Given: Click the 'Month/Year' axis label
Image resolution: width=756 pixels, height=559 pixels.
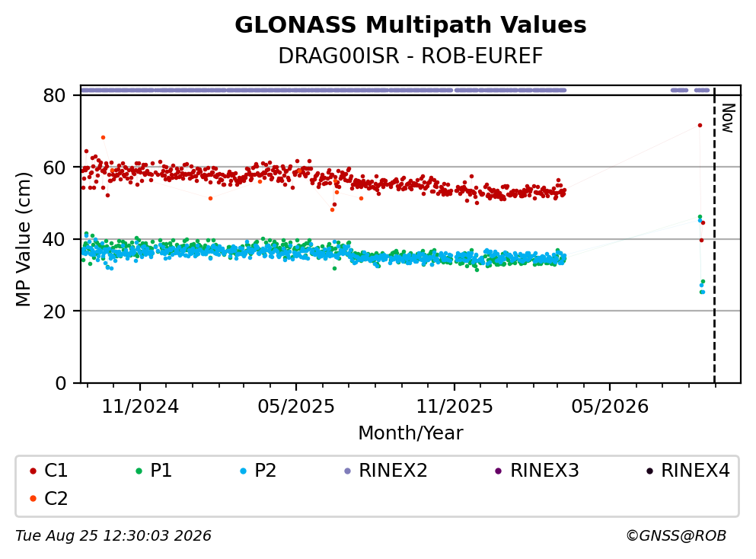Looking at the screenshot, I should point(410,433).
